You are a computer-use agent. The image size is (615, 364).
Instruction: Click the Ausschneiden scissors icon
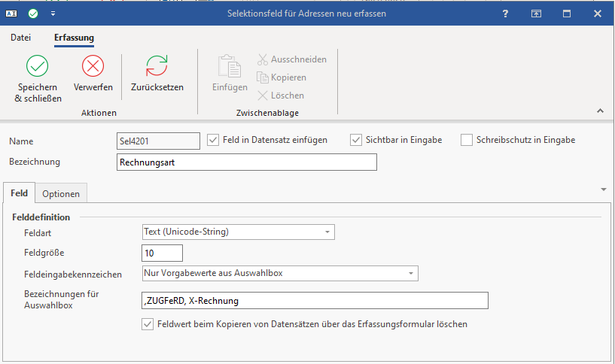(x=263, y=59)
